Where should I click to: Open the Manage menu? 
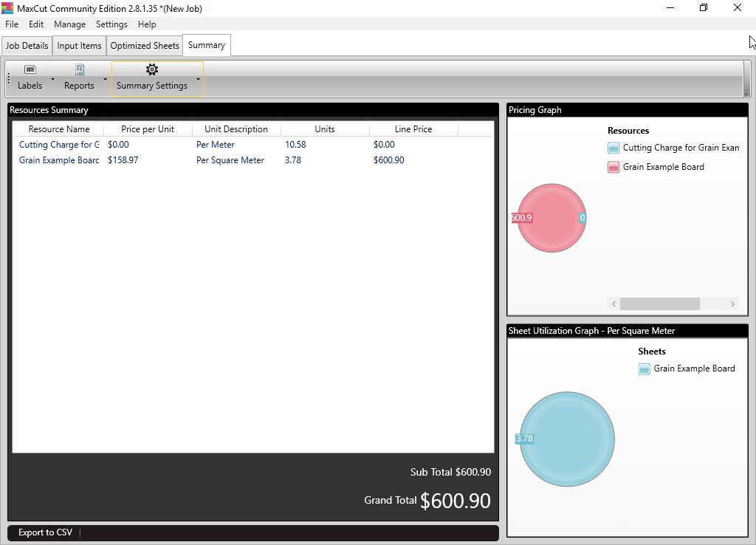tap(69, 24)
